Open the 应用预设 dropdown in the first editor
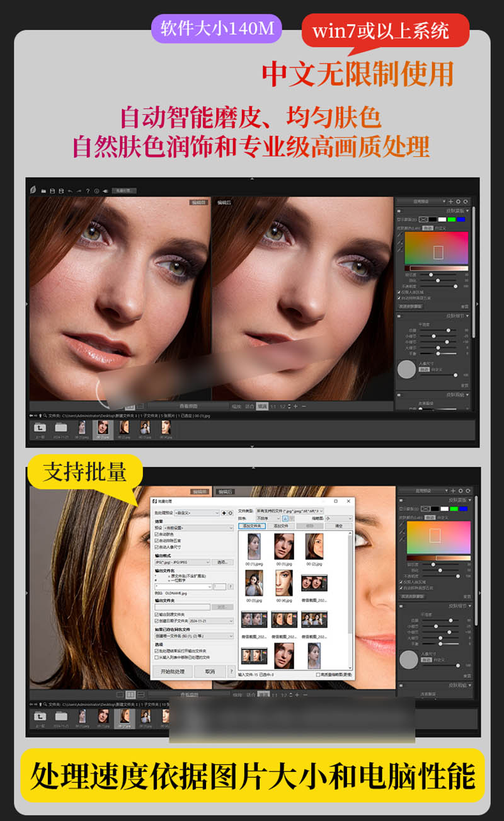 (421, 202)
